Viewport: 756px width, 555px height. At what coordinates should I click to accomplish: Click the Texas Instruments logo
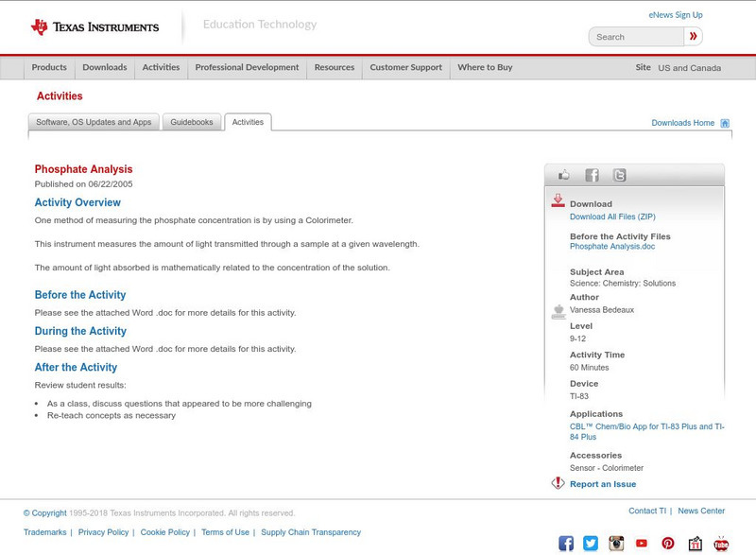[90, 26]
